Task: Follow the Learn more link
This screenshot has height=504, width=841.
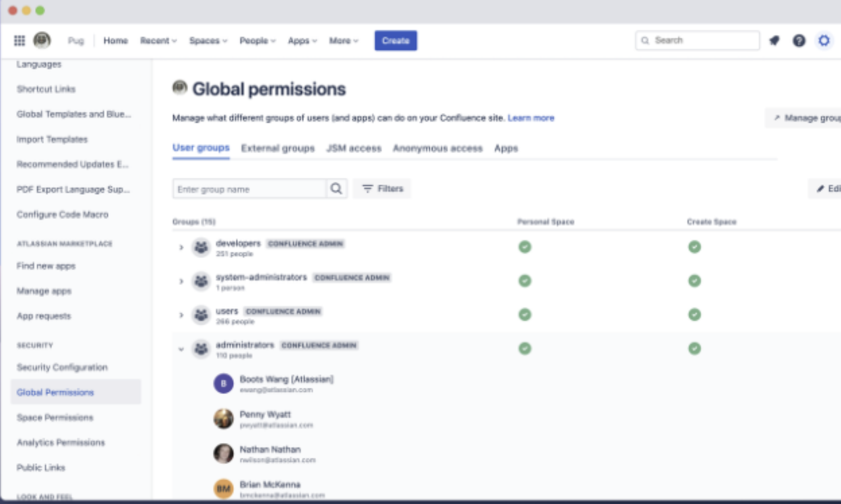Action: pyautogui.click(x=531, y=118)
